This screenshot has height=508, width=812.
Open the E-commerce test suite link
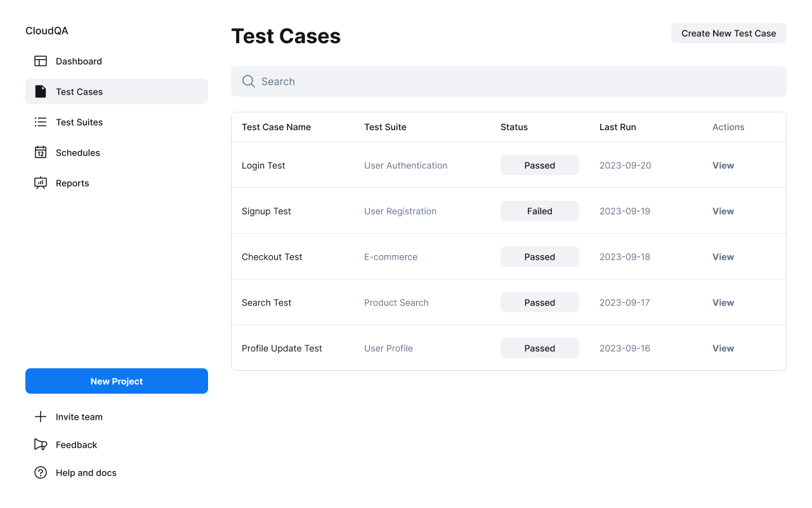click(391, 257)
